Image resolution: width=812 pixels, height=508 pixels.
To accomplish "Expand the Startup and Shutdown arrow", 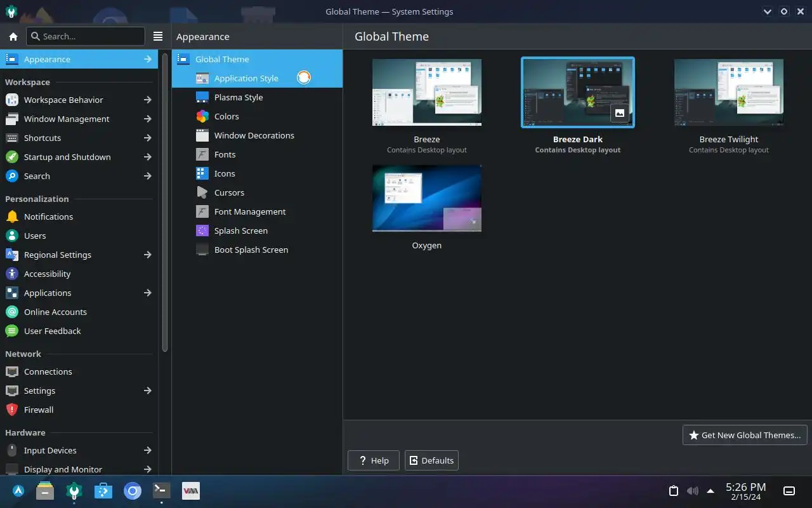I will click(147, 157).
